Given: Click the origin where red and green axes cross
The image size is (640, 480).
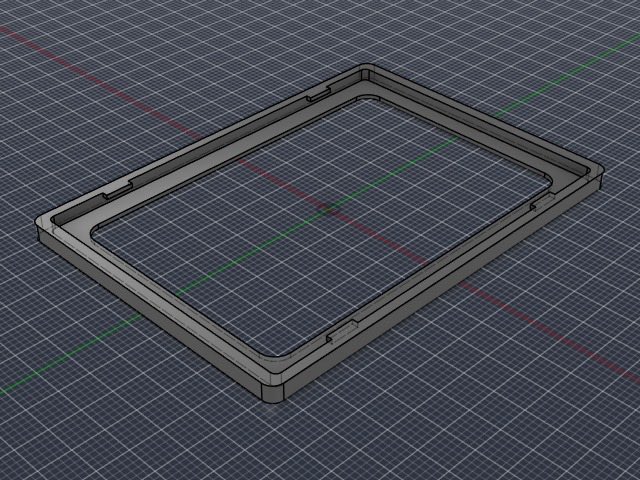Looking at the screenshot, I should coord(329,210).
